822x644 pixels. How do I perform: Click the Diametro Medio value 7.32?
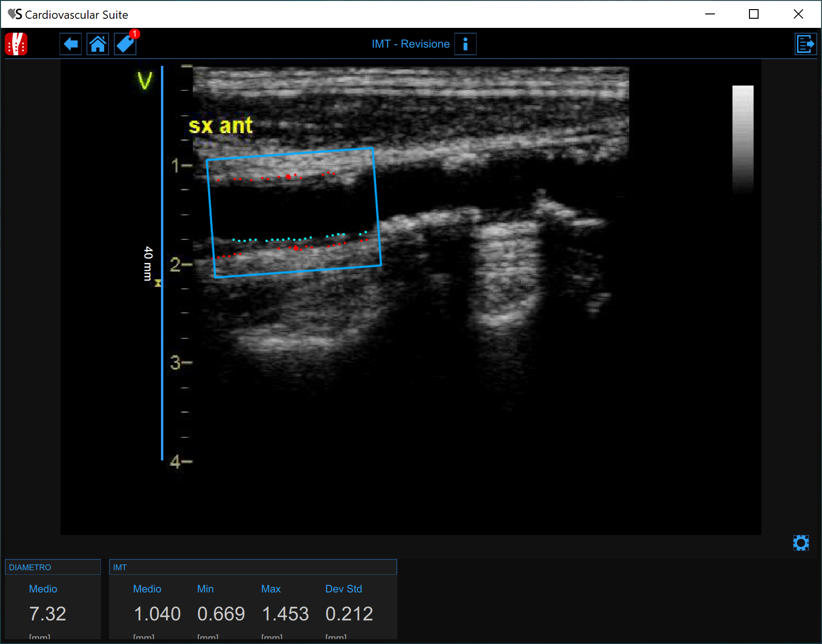pyautogui.click(x=48, y=614)
